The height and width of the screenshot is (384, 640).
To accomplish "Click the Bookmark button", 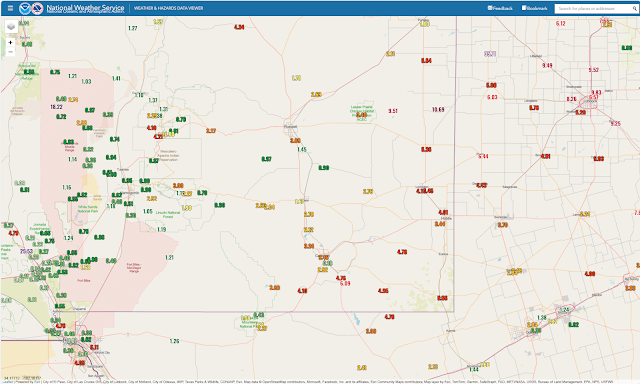I will tap(534, 8).
